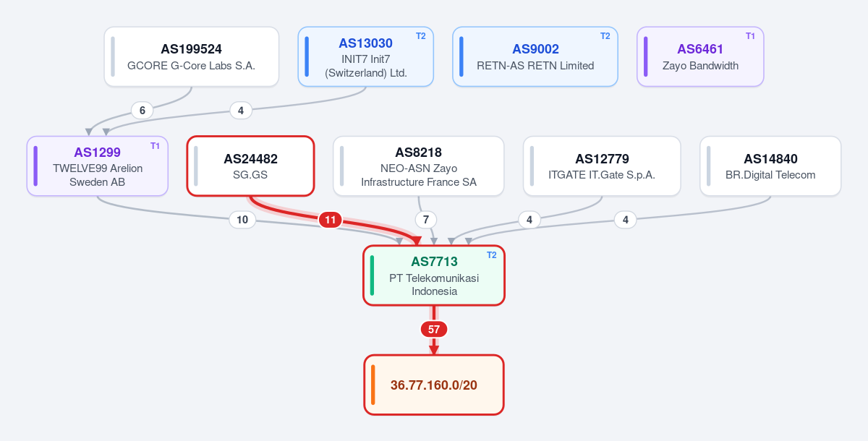The height and width of the screenshot is (441, 868).
Task: Click the T2 badge on AS13030
Action: click(421, 36)
